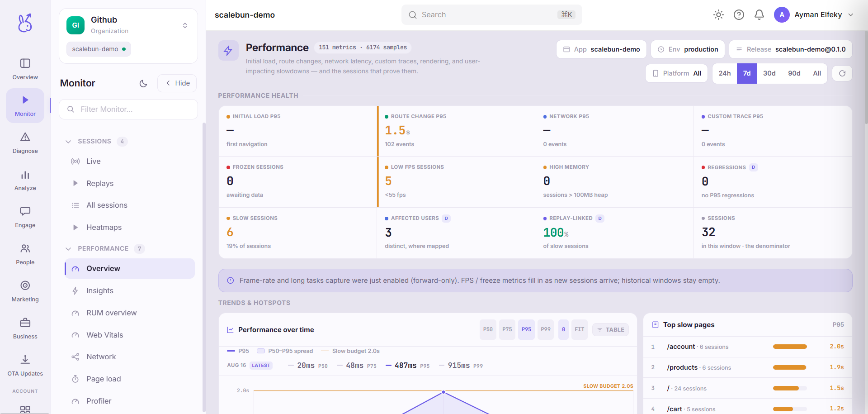Viewport: 868px width, 414px height.
Task: Focus the Filter Monitor input
Action: point(128,109)
